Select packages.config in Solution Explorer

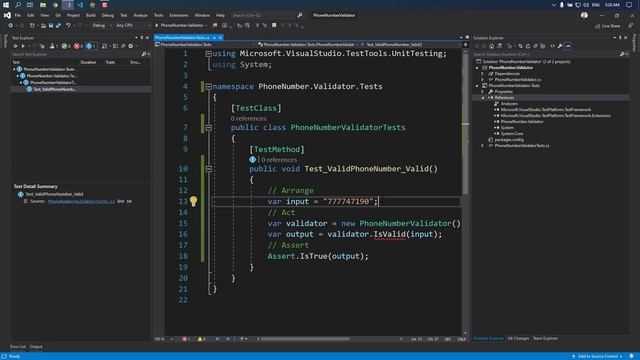coord(509,140)
